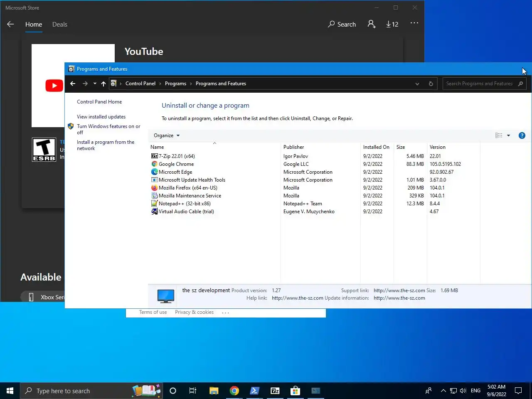Click the Mozilla Maintenance Service icon
The height and width of the screenshot is (399, 532).
coord(154,196)
